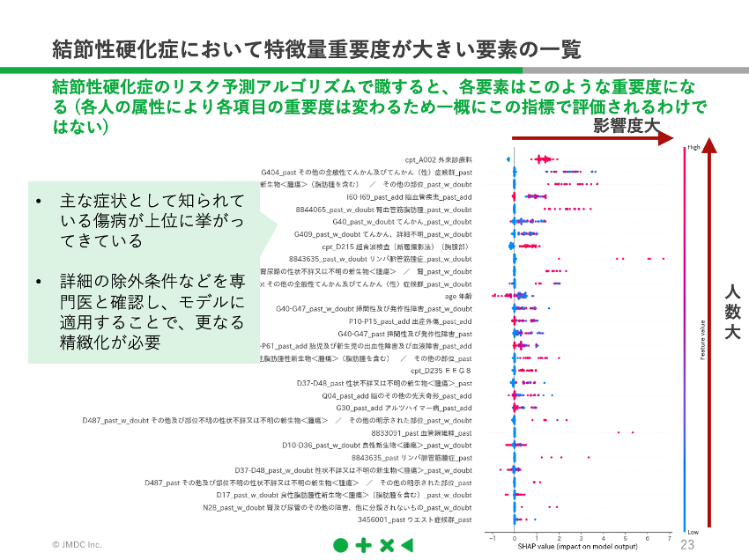Screen dimensions: 749x560
Task: Click the 人数大 vertical label
Action: coord(732,312)
